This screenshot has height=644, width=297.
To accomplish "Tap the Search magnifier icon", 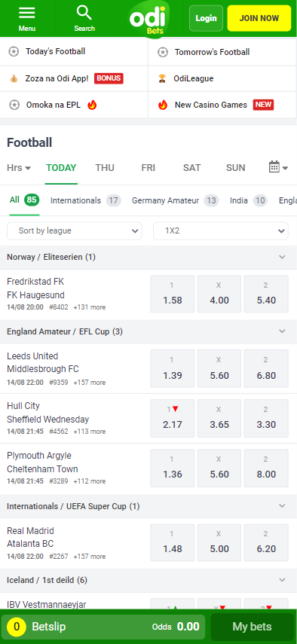I will point(84,13).
